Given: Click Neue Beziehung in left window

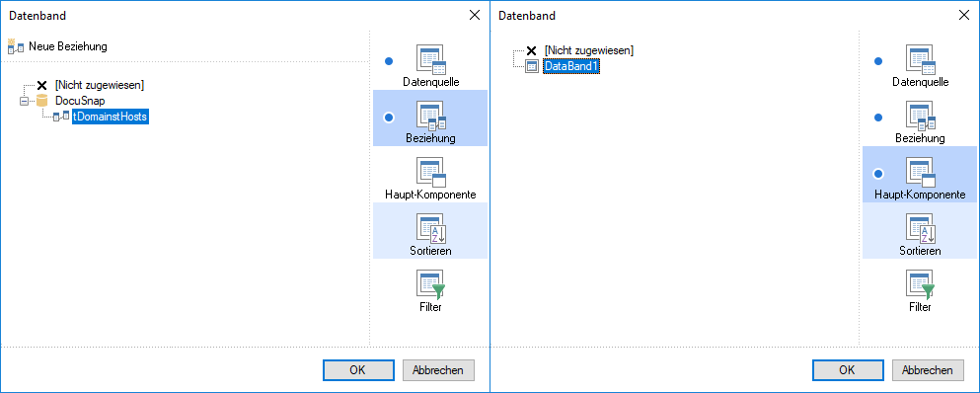Looking at the screenshot, I should pos(57,46).
